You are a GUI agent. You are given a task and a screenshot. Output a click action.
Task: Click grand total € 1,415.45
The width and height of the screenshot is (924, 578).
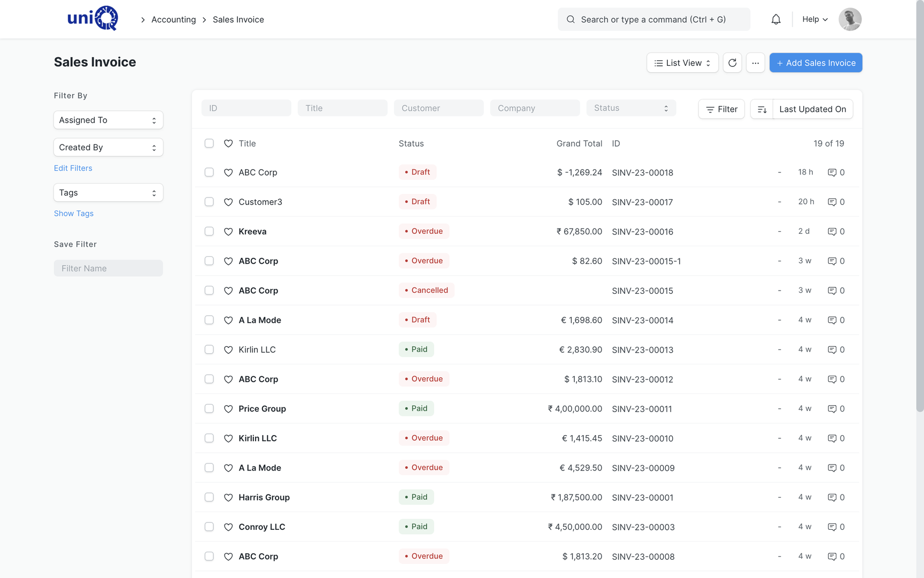point(582,438)
